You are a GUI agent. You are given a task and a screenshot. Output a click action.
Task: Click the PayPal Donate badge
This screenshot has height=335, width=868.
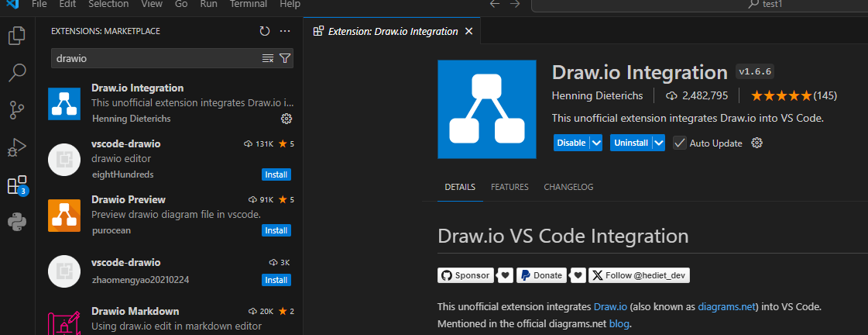tap(541, 275)
